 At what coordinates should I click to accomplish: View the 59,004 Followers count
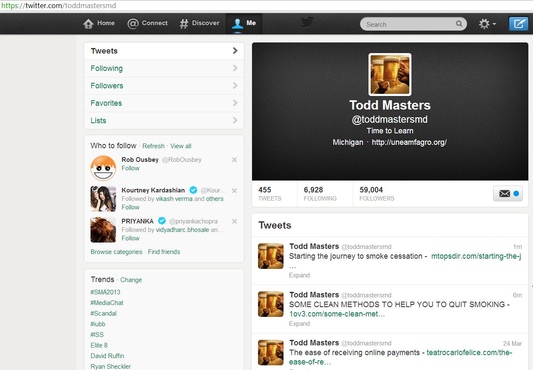[x=377, y=194]
